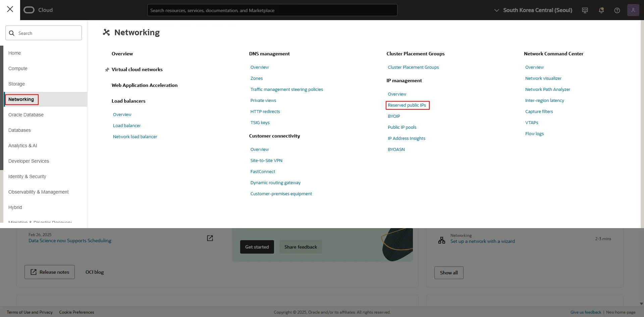
Task: Open Public IP pools
Action: point(402,127)
